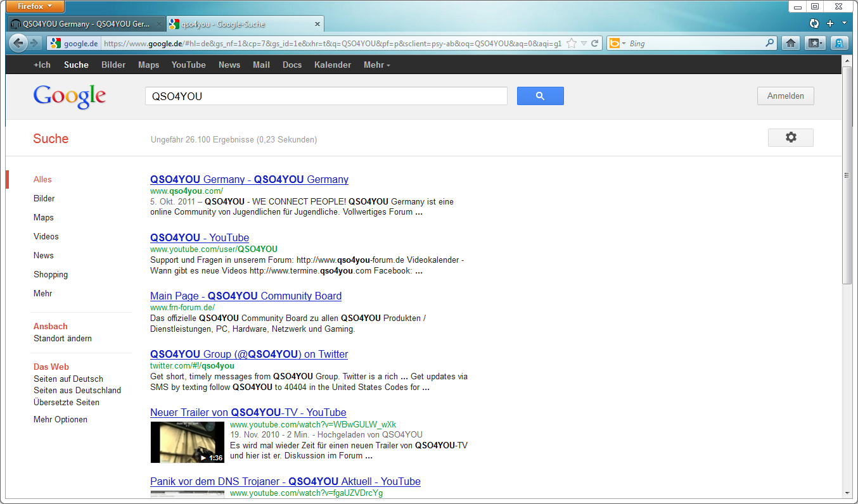Open the bookmarks menu toolbar button
Image resolution: width=858 pixels, height=504 pixels.
point(815,43)
